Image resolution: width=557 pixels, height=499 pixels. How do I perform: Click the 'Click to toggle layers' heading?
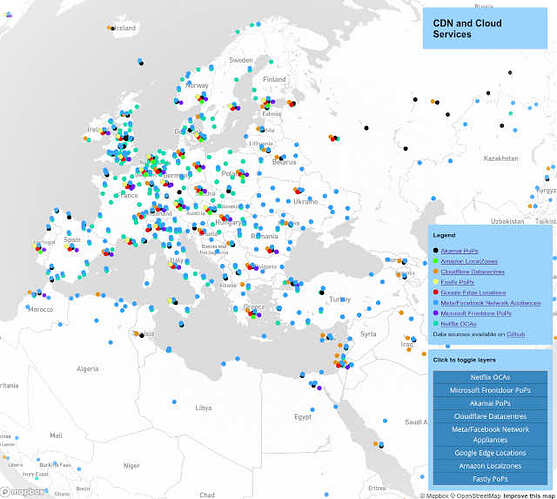tap(464, 360)
